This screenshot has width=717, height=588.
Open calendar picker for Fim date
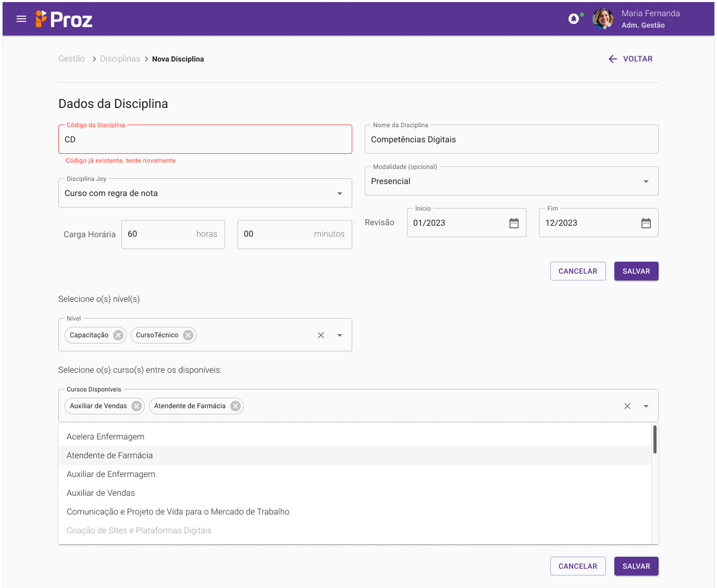click(646, 223)
